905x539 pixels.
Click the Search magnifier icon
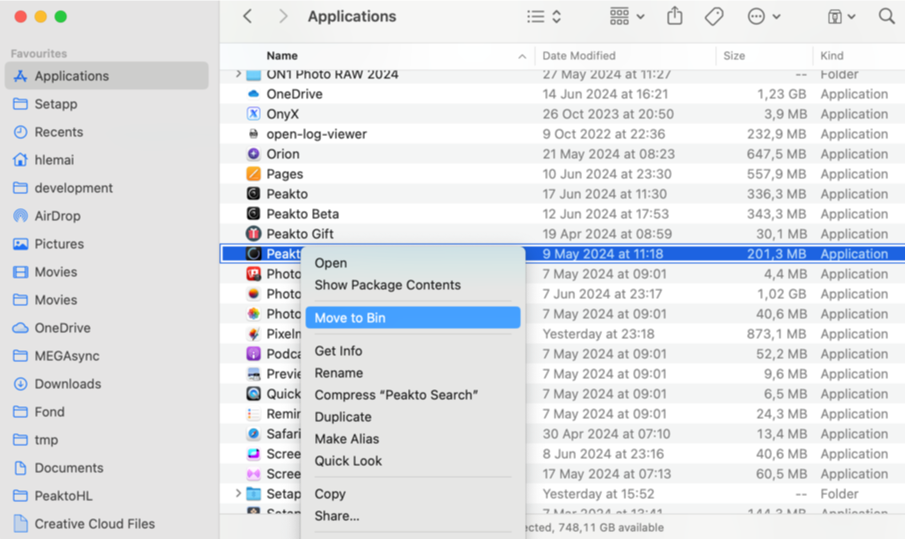[887, 16]
